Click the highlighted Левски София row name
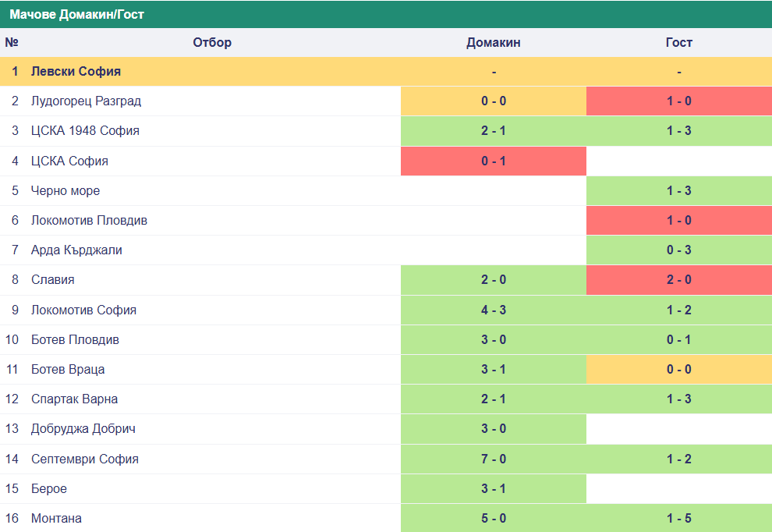772x532 pixels. pos(76,72)
